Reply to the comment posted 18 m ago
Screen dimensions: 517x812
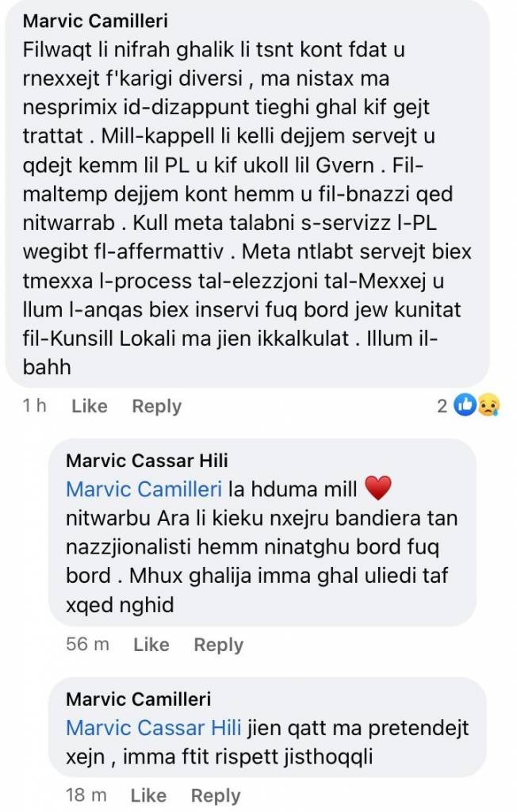click(216, 796)
